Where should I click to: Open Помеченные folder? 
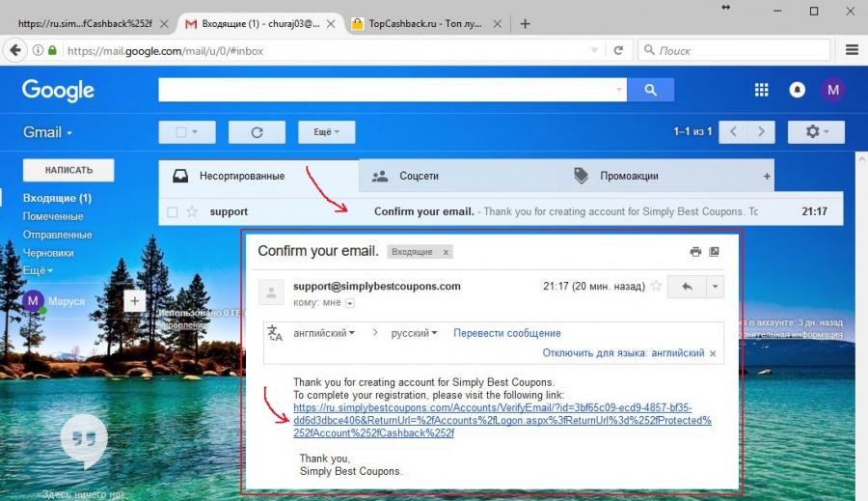tap(53, 216)
